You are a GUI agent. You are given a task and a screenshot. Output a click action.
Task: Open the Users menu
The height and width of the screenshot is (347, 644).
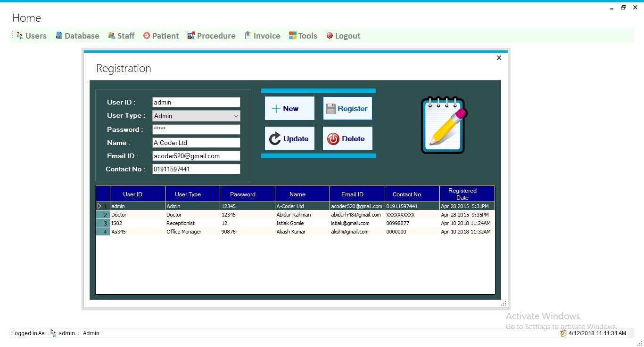(x=31, y=36)
